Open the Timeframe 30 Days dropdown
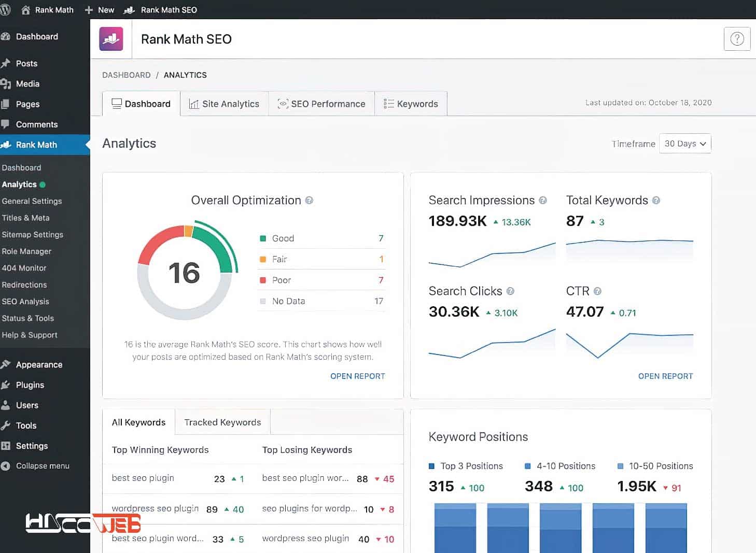756x553 pixels. click(x=685, y=144)
